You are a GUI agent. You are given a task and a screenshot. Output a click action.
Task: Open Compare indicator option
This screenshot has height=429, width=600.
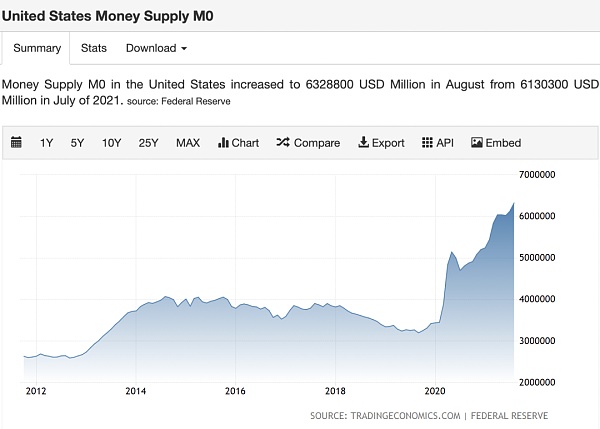[x=317, y=143]
